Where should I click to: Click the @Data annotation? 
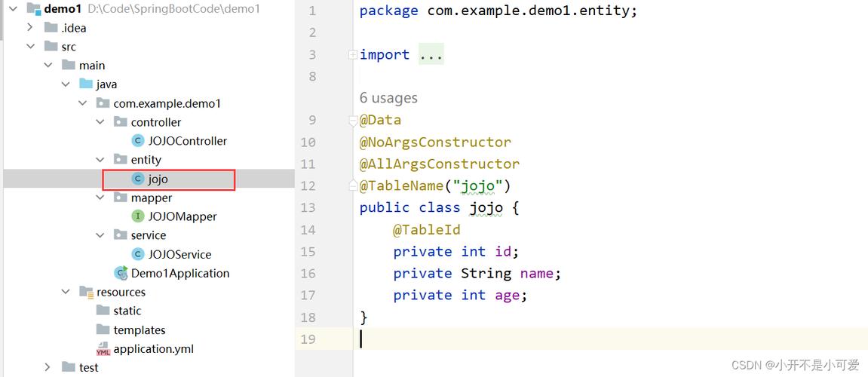(380, 120)
